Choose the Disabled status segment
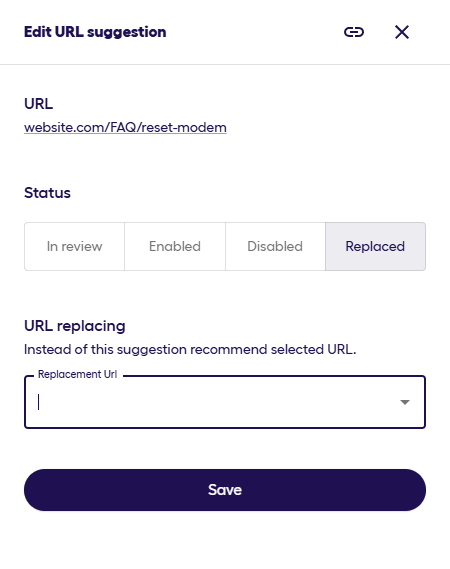The image size is (450, 569). 275,246
